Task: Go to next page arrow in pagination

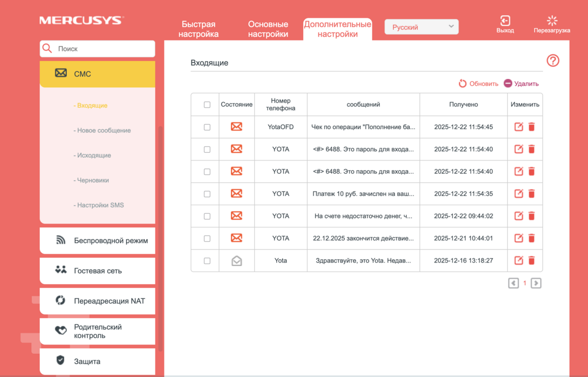Action: [x=536, y=283]
